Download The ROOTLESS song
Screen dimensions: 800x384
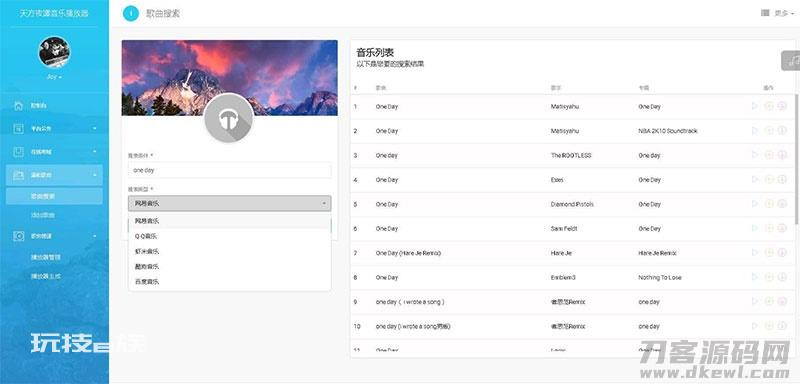click(x=782, y=155)
